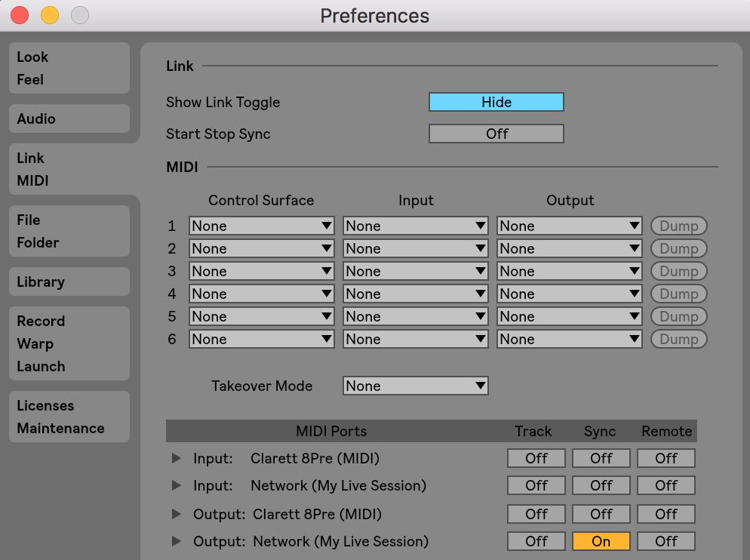Open the Look Feel preferences tab
Screen dimensions: 750x560
click(x=69, y=68)
